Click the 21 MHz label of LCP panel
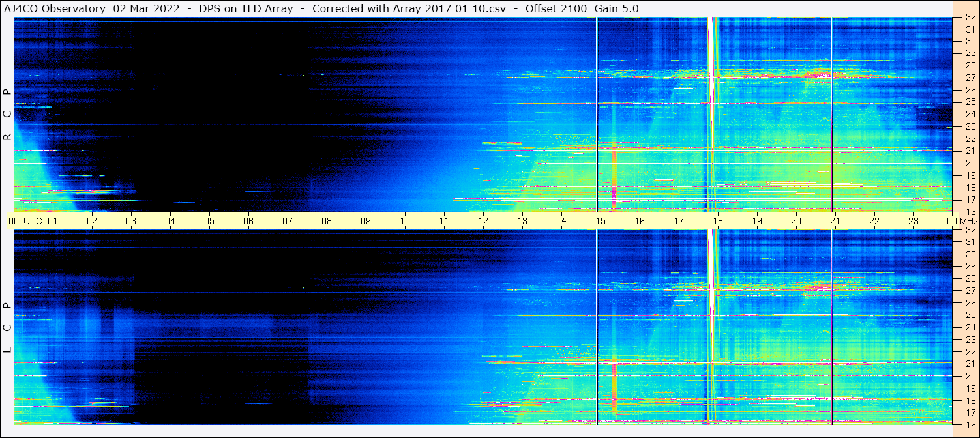The height and width of the screenshot is (438, 980). click(970, 364)
